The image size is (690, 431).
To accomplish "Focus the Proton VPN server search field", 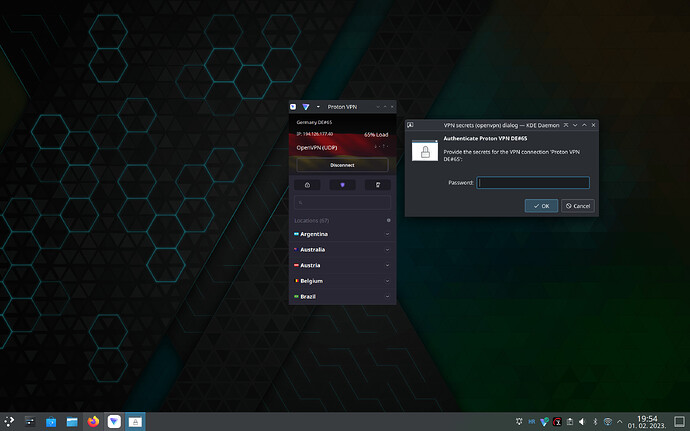I will (x=342, y=203).
